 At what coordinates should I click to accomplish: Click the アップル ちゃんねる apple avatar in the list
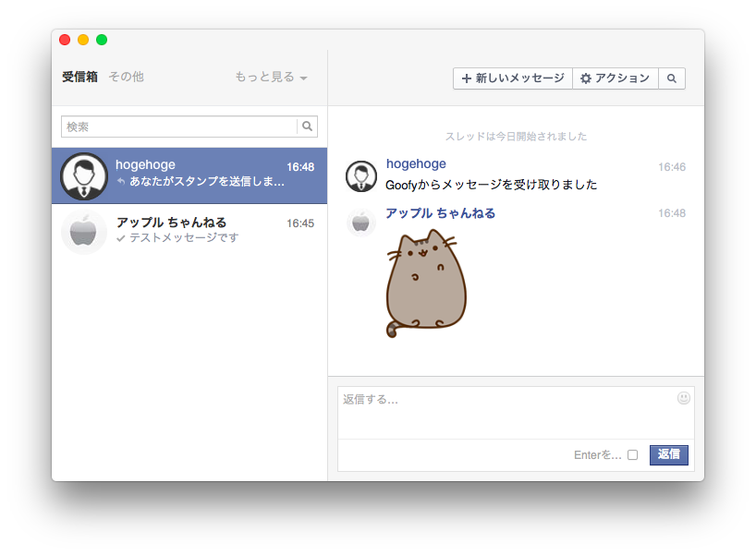click(84, 232)
